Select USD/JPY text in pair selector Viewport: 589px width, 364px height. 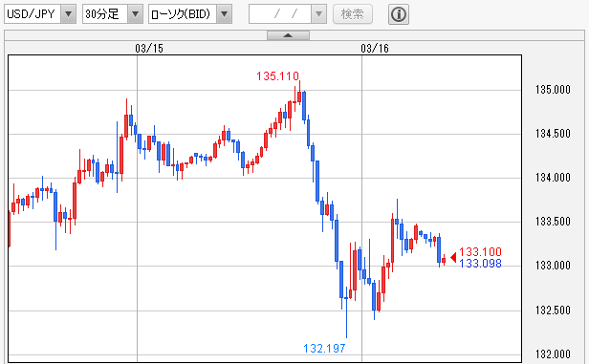click(31, 14)
